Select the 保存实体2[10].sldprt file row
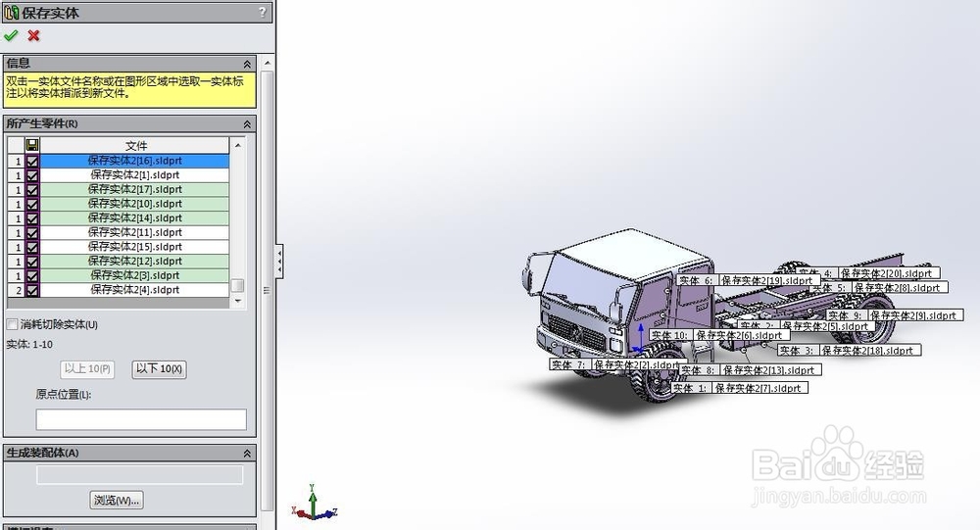Screen dimensions: 980x530 tap(134, 204)
